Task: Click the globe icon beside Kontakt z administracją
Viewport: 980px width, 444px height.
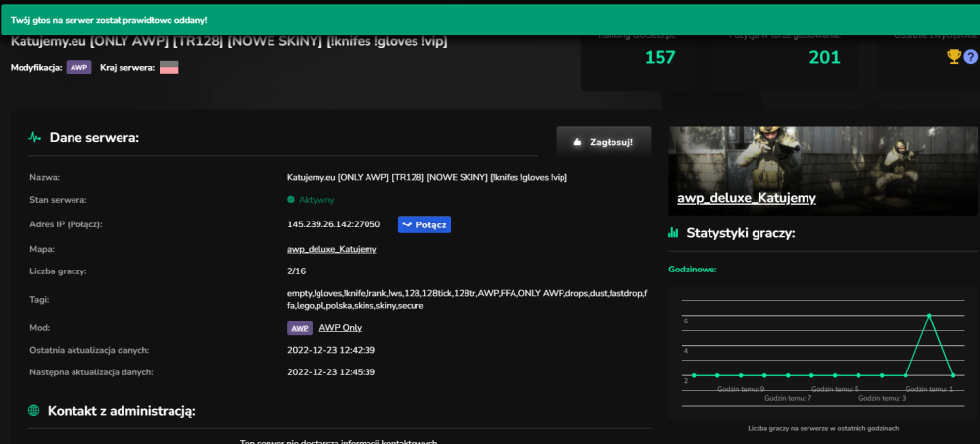Action: (34, 411)
